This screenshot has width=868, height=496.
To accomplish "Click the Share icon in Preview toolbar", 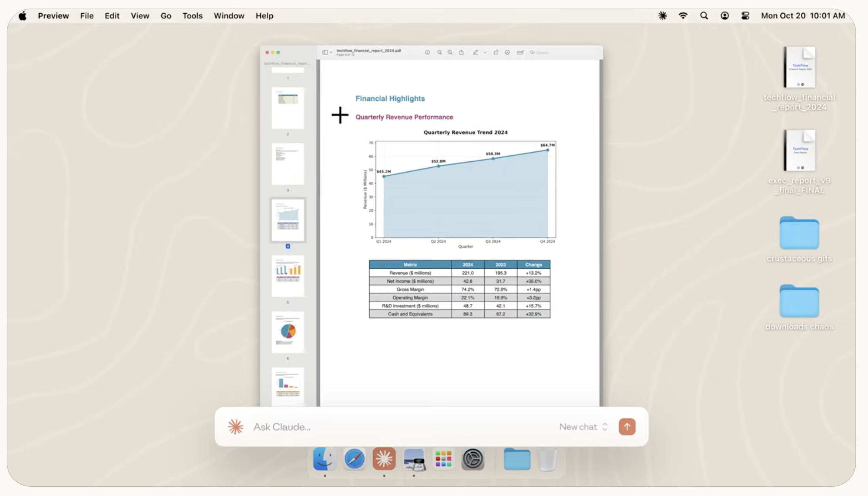I will pos(461,53).
